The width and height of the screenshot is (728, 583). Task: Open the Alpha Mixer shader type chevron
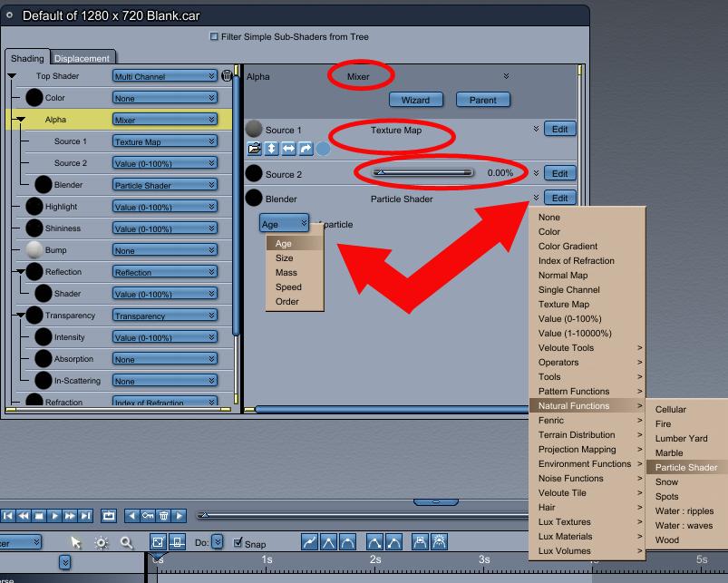506,75
